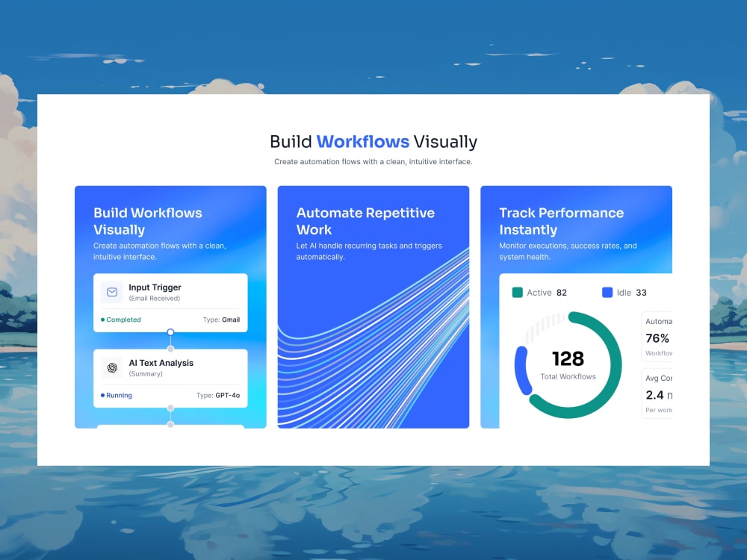Click 'Let AI handle recurring tasks' description
This screenshot has height=560, width=747.
(x=369, y=251)
